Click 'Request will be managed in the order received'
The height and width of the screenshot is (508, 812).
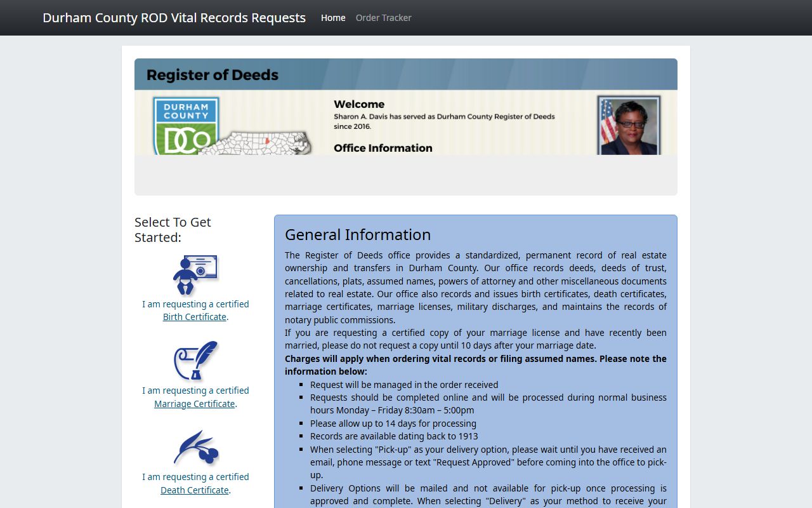pos(404,385)
